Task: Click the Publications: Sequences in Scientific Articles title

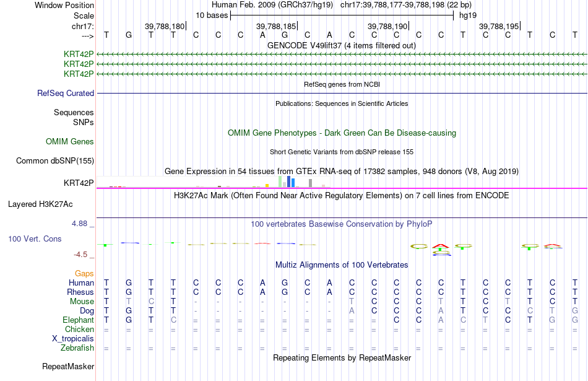Action: (x=342, y=103)
